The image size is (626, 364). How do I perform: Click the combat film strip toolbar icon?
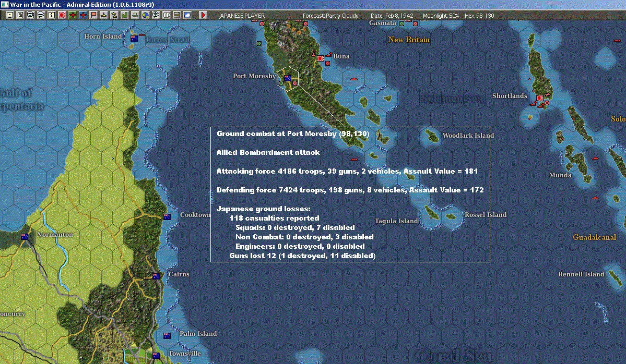pos(176,15)
